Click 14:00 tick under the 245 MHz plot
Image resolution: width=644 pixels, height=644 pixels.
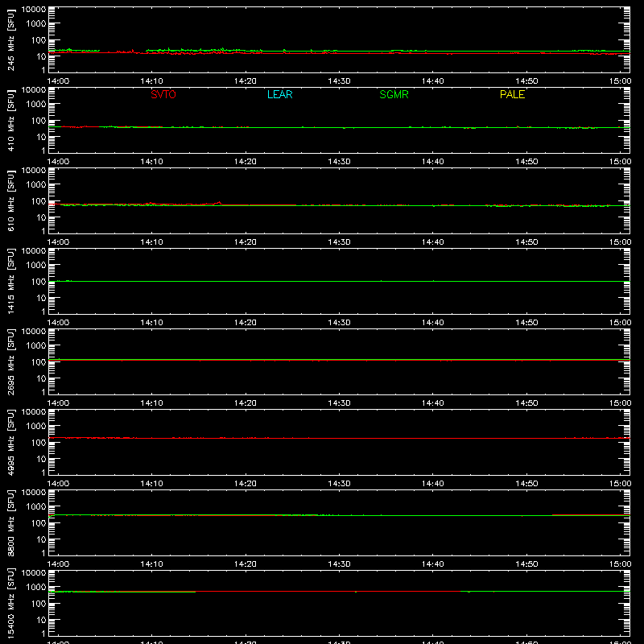click(x=58, y=81)
